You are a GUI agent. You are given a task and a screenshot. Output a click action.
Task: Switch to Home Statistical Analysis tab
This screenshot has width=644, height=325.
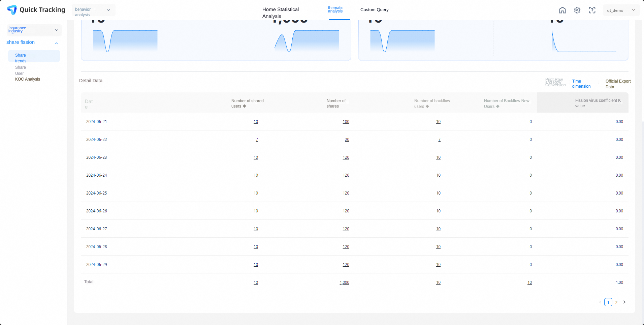(x=281, y=12)
